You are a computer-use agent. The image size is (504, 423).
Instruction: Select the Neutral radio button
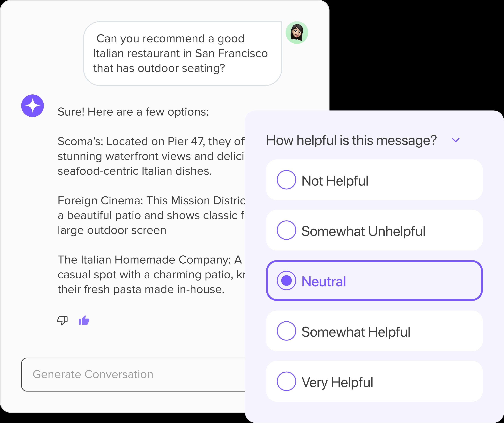click(x=286, y=281)
